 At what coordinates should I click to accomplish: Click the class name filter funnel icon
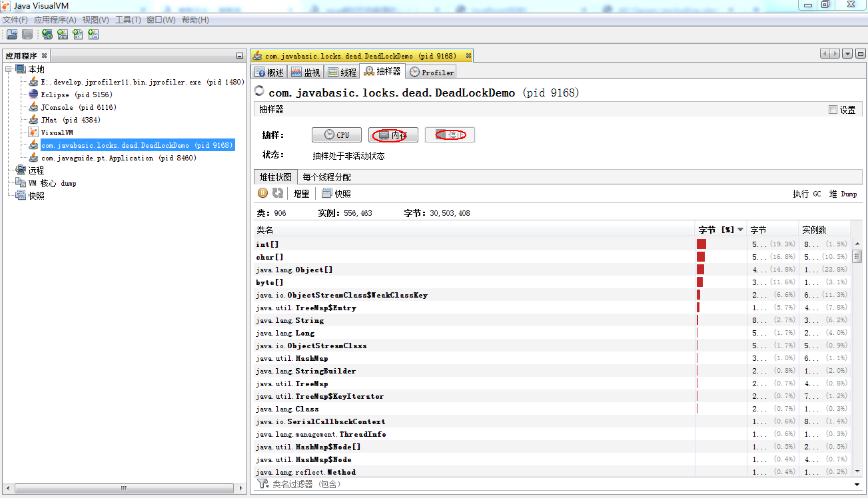[x=262, y=484]
